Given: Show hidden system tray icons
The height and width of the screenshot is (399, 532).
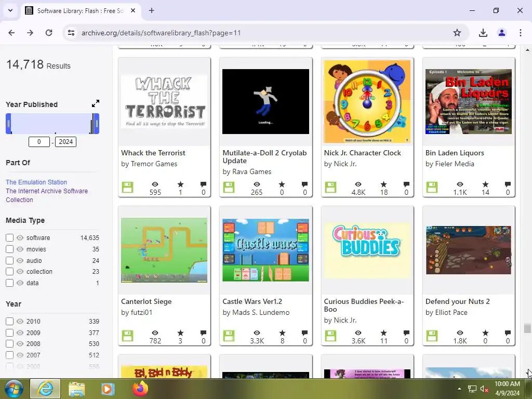Looking at the screenshot, I should click(x=459, y=389).
